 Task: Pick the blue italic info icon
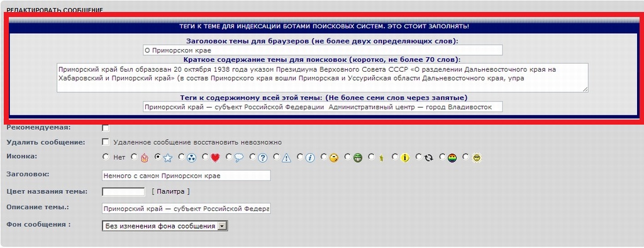tap(310, 157)
